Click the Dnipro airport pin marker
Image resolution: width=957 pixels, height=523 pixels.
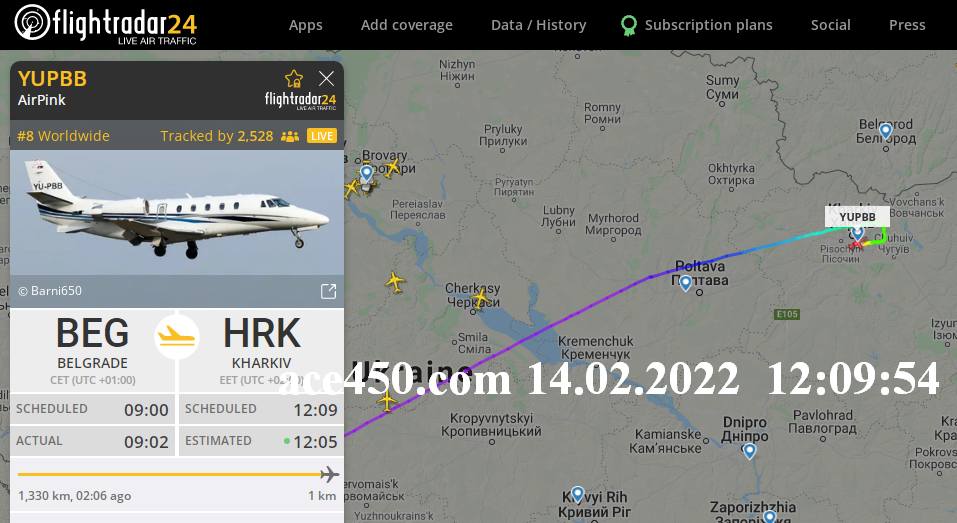click(x=749, y=451)
